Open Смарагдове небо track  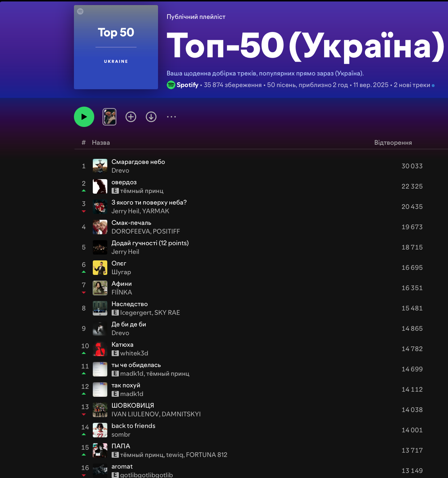pos(138,162)
